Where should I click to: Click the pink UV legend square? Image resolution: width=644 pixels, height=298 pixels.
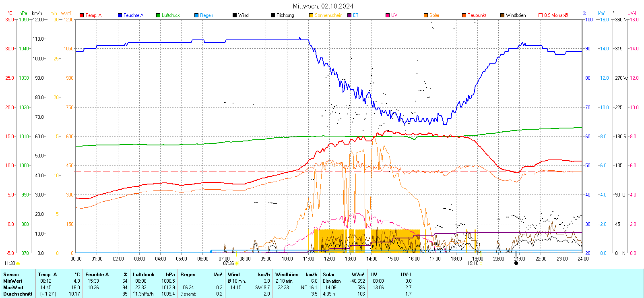[x=388, y=15]
